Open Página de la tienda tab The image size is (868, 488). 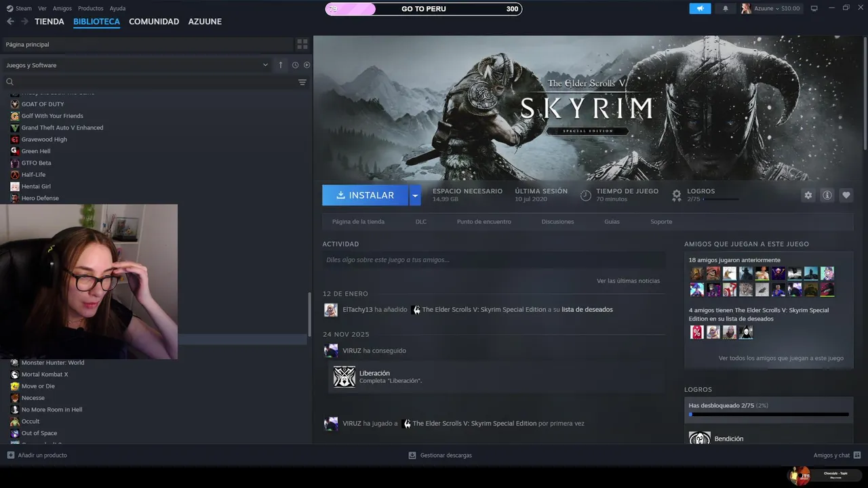pos(358,222)
